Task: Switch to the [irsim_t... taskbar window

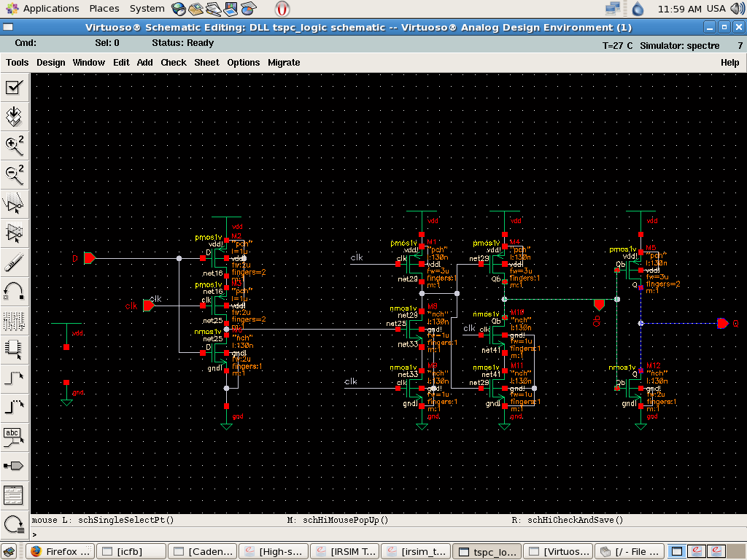Action: pos(415,551)
